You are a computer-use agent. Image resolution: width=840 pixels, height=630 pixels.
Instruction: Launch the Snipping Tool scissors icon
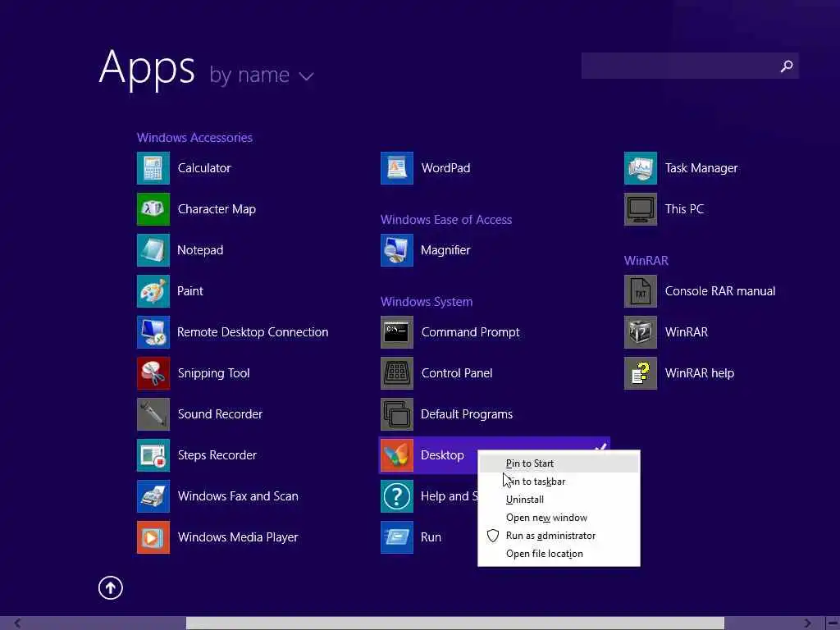tap(153, 373)
